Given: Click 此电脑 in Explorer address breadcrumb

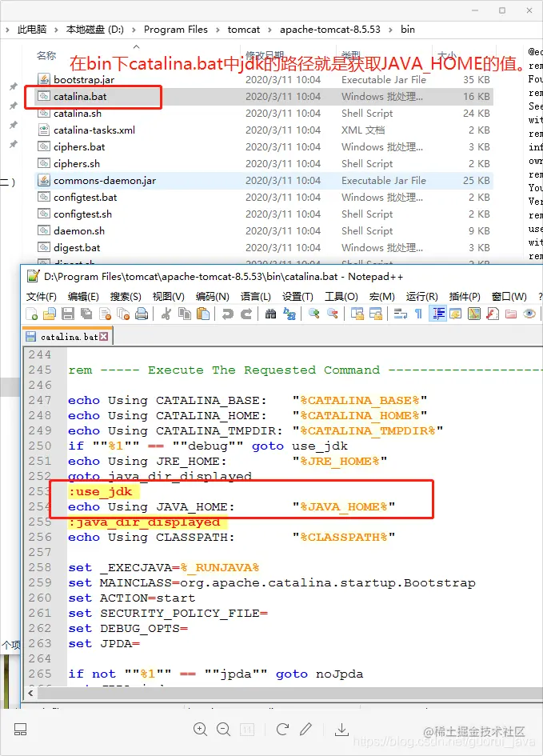Looking at the screenshot, I should pos(32,30).
